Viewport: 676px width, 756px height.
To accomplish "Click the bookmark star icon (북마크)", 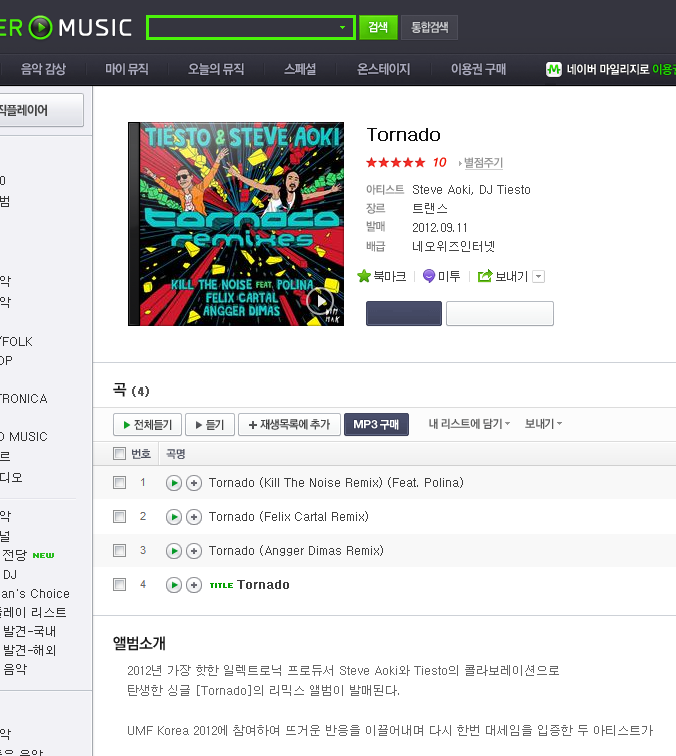I will (x=364, y=276).
